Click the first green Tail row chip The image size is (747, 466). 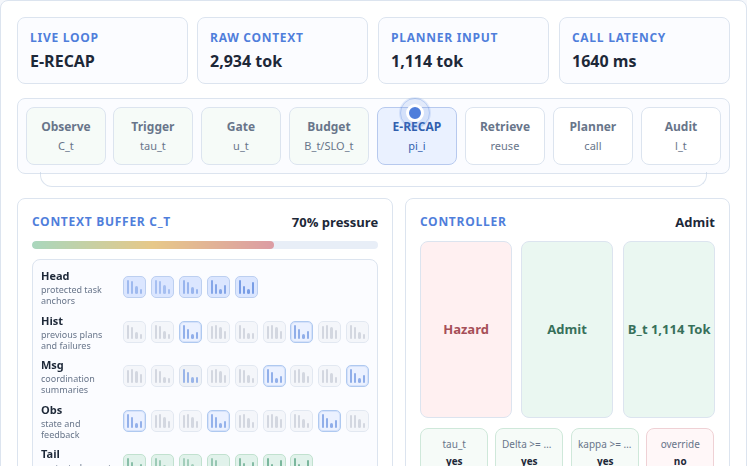134,460
